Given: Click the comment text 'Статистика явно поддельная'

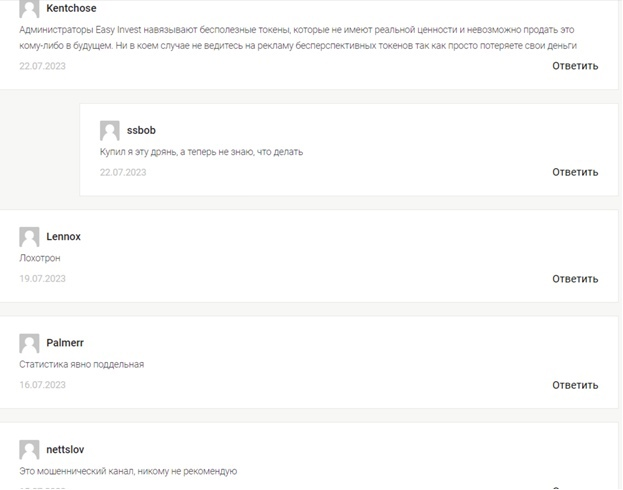Looking at the screenshot, I should pos(81,364).
